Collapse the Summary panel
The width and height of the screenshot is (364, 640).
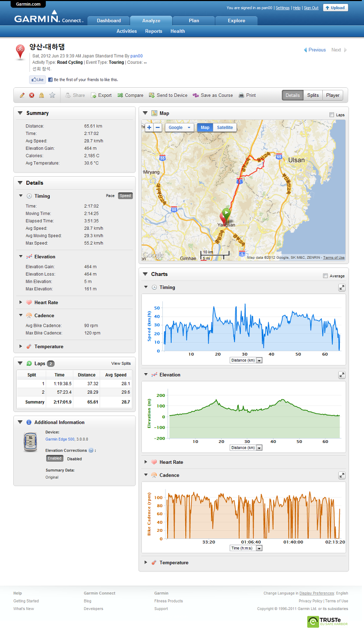coord(20,113)
